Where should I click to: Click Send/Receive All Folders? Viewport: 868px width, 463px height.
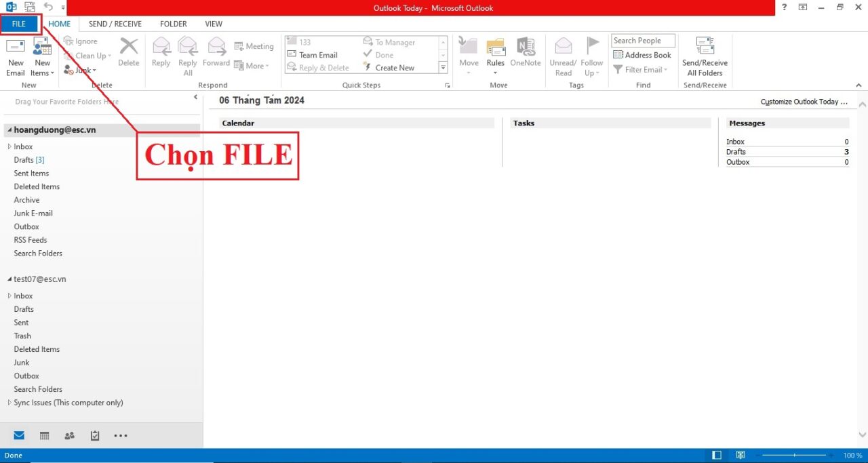pos(705,58)
